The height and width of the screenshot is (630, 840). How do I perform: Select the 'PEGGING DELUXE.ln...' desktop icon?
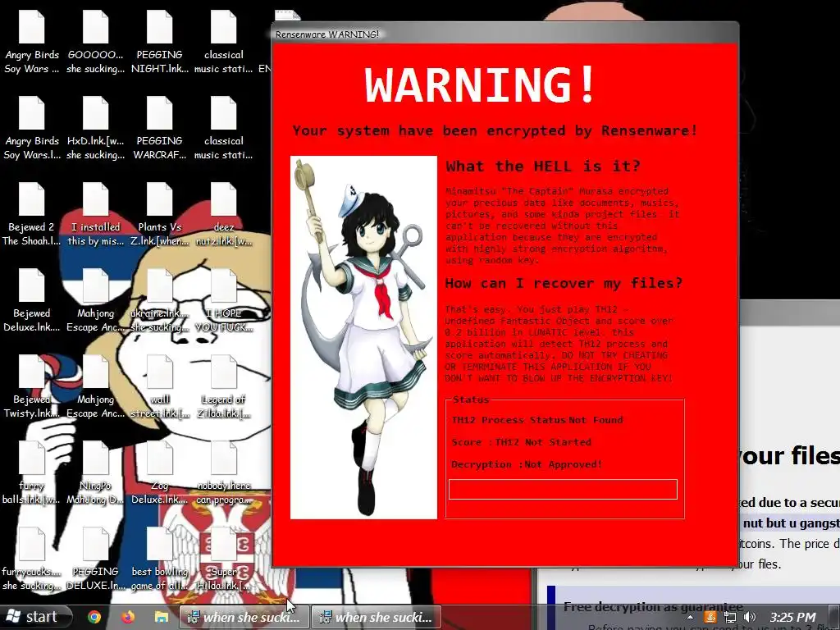click(x=95, y=560)
